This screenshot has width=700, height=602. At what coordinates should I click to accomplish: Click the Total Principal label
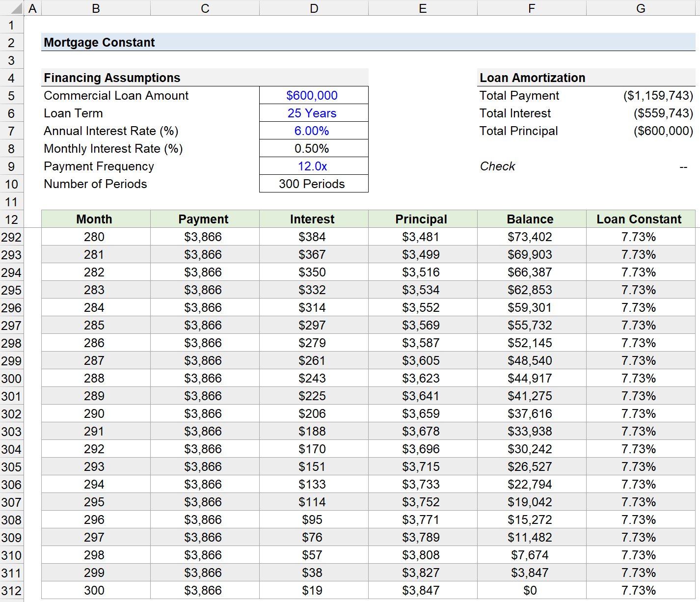[519, 131]
